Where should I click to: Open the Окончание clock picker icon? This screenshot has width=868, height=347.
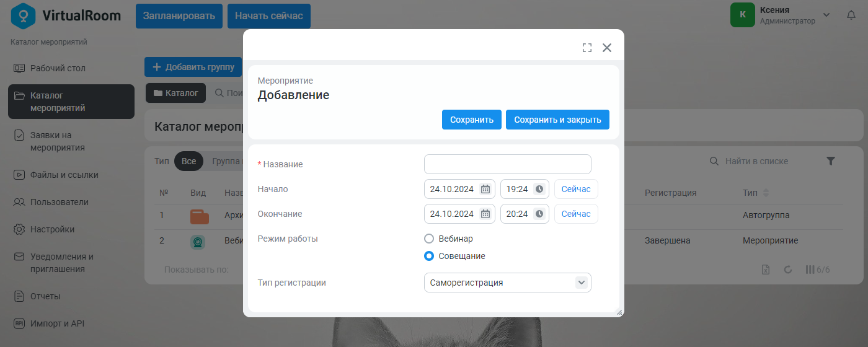click(x=539, y=214)
